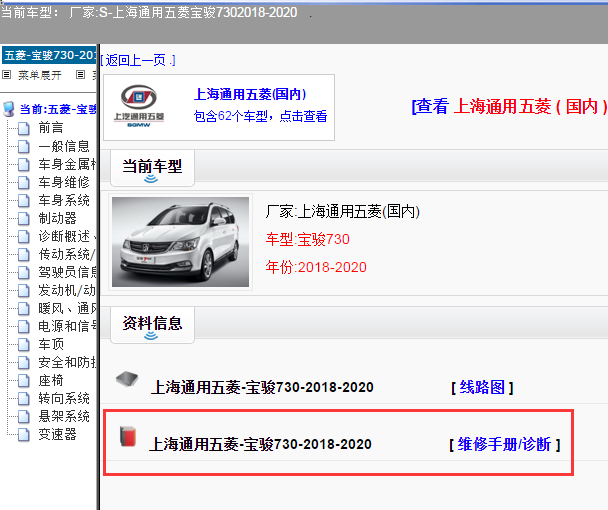Click the 厂家:上海通用五菱(国内) text
This screenshot has width=608, height=510.
[343, 211]
